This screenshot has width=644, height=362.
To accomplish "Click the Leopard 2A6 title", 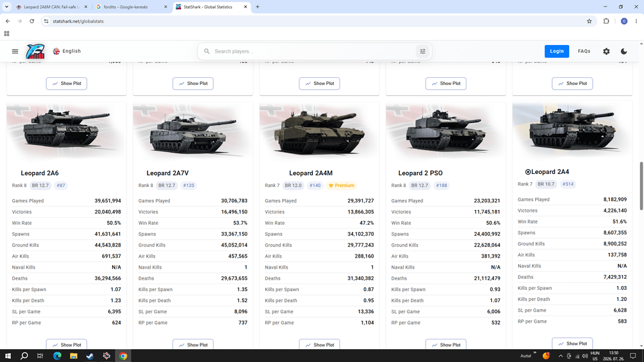I will [x=39, y=173].
